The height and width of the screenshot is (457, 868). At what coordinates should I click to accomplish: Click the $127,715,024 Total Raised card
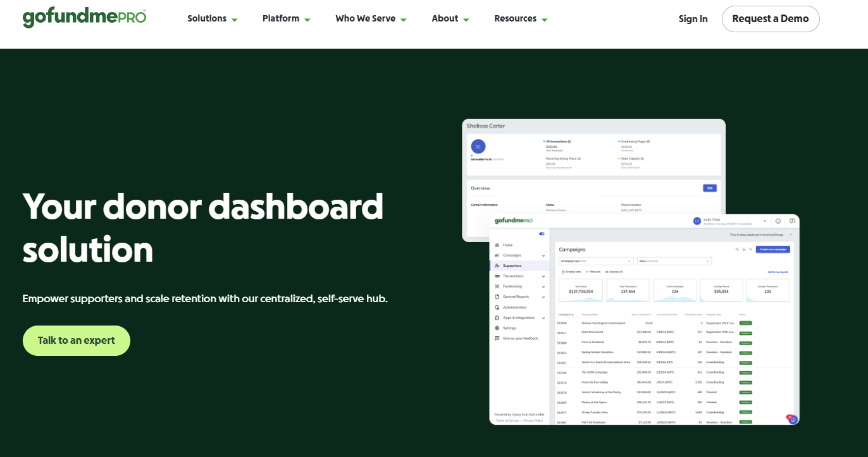(x=581, y=291)
